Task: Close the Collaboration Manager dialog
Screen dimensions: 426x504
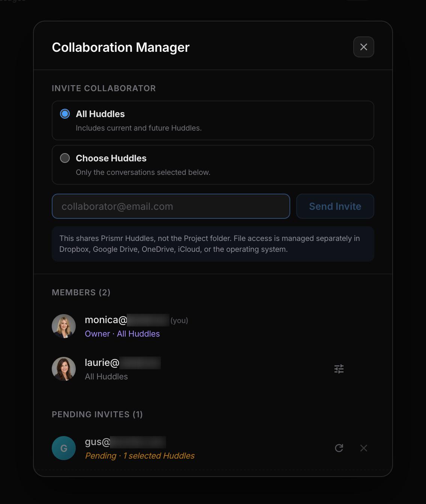Action: 363,47
